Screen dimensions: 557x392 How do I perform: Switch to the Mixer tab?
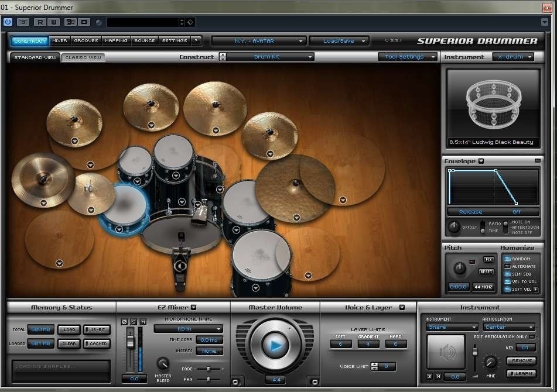[60, 41]
